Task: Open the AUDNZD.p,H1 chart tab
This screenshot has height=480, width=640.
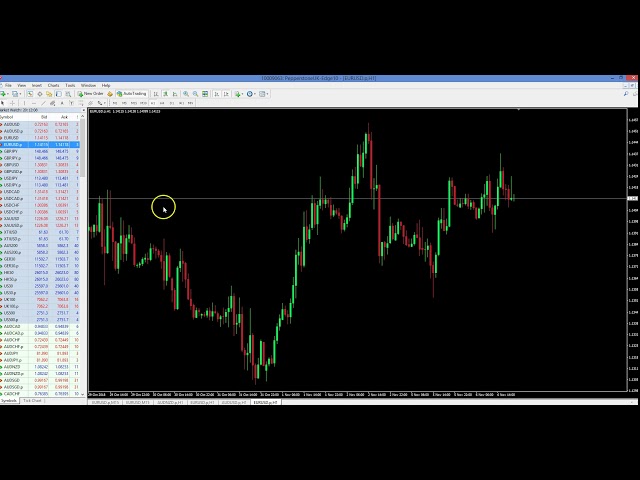Action: (169, 401)
